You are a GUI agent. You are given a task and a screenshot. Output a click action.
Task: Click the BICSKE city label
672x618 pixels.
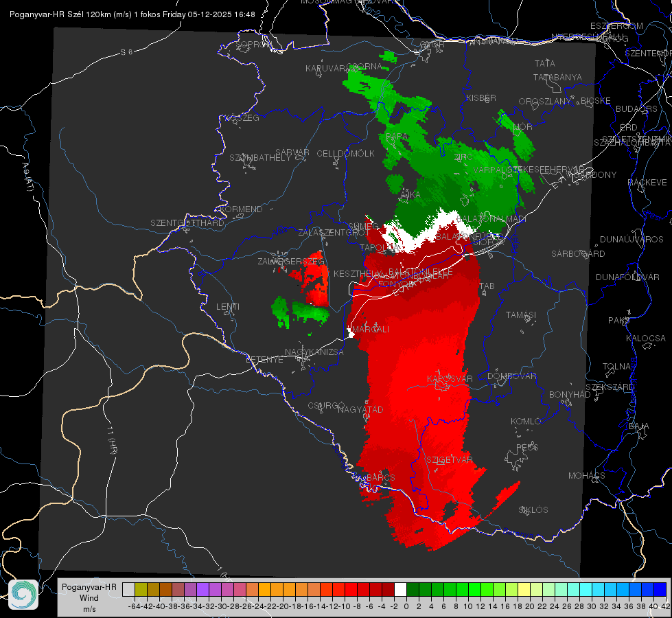(596, 101)
